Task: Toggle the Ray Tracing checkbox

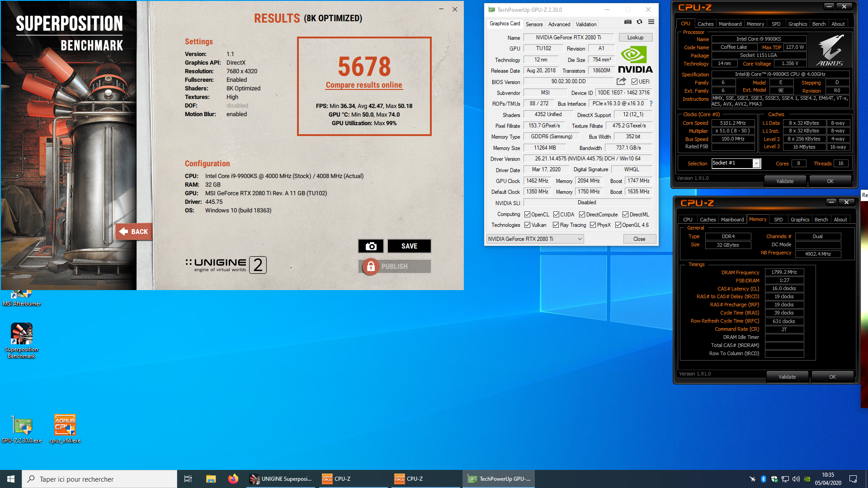Action: click(556, 225)
